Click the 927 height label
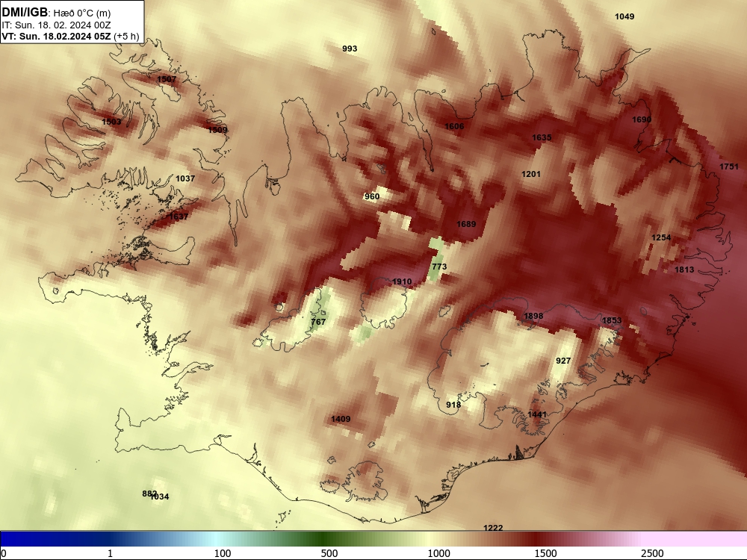This screenshot has width=747, height=560. pos(563,361)
